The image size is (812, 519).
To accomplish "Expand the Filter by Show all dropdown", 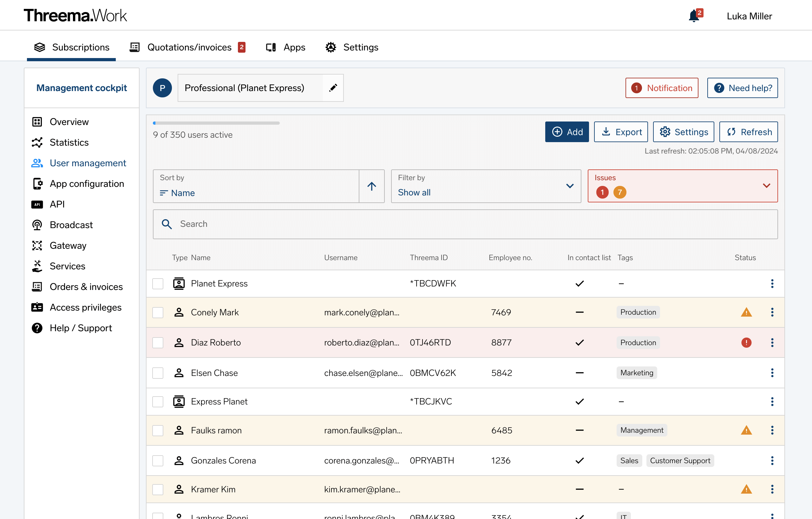I will pos(486,186).
